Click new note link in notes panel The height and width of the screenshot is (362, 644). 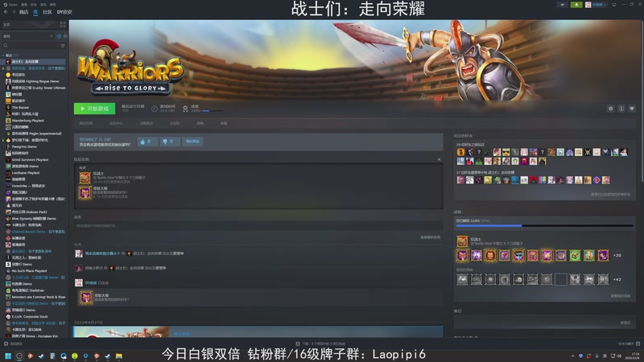pos(625,323)
